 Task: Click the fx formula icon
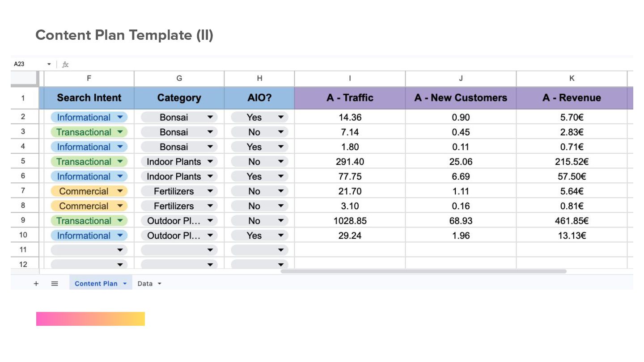[x=65, y=64]
